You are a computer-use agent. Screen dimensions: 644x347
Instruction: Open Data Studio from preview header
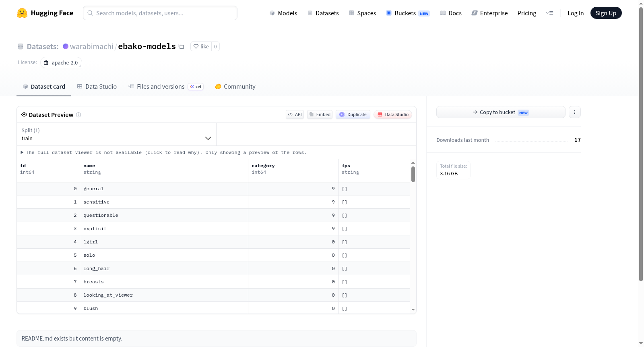[x=393, y=114]
